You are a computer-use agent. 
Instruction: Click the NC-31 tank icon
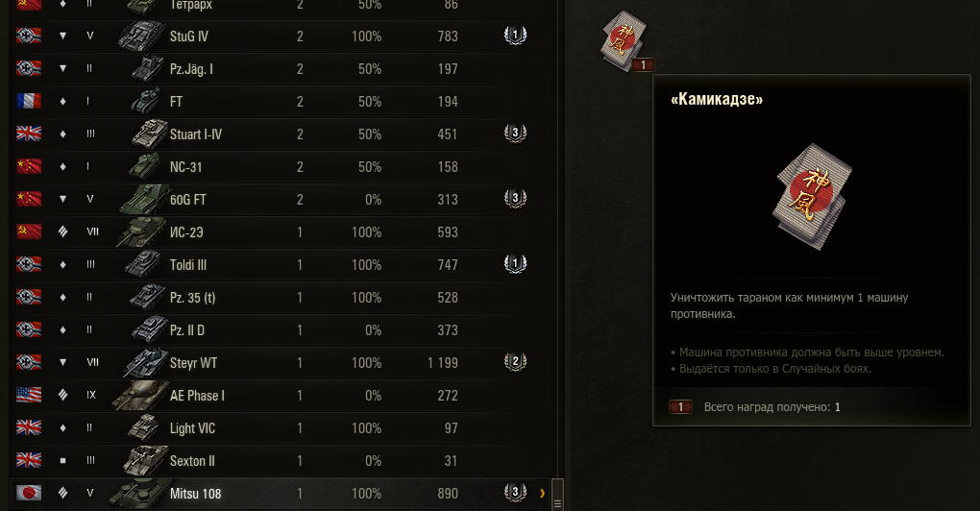[145, 167]
